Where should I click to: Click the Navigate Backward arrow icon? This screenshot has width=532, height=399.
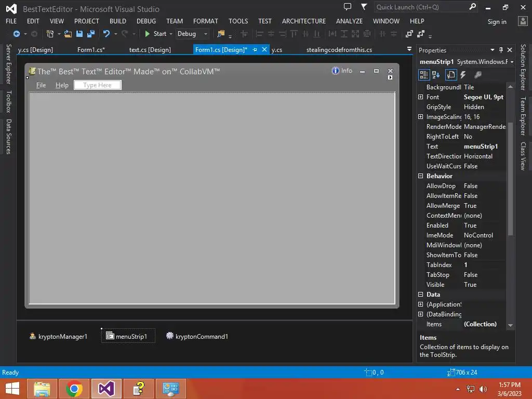click(16, 34)
